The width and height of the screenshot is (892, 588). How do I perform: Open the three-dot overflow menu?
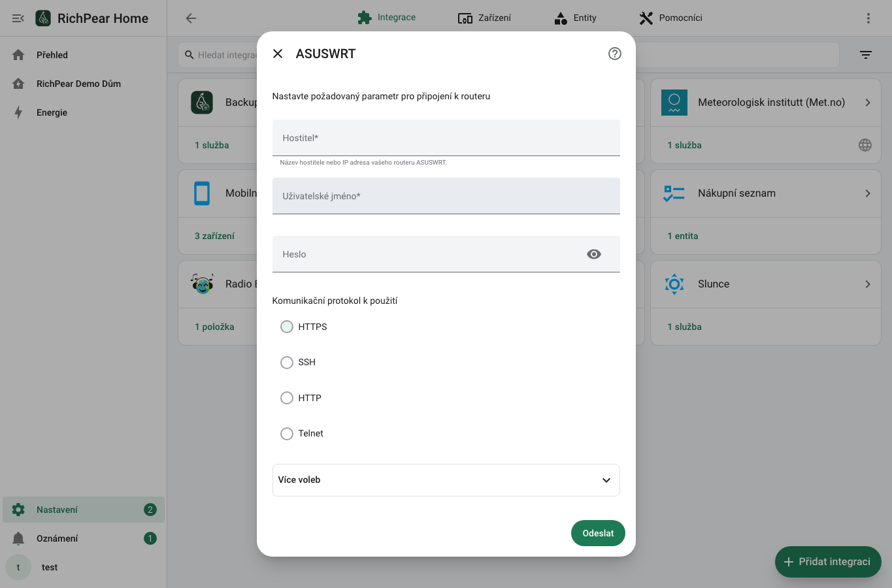click(x=868, y=18)
